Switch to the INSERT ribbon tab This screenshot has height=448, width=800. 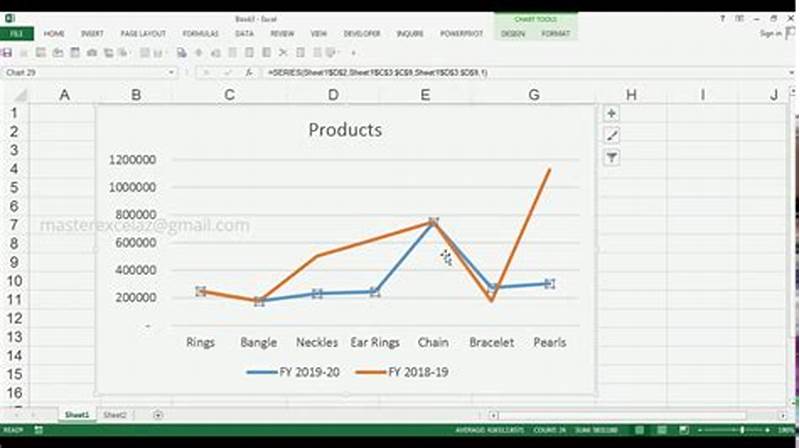point(92,34)
